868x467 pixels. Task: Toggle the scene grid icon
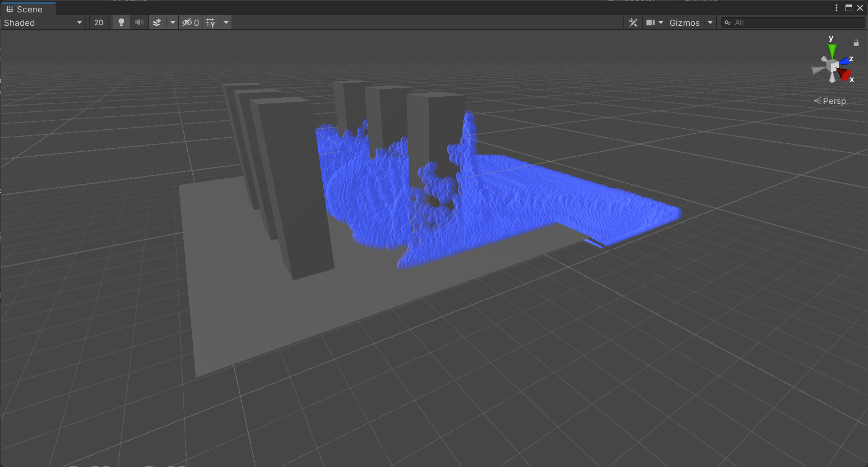pos(210,22)
